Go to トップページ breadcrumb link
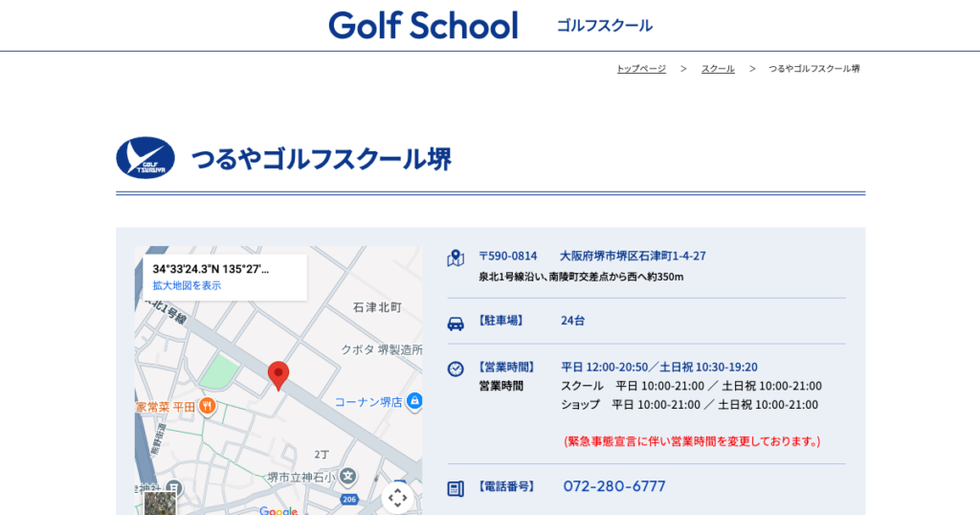Screen dimensions: 980x515 click(x=641, y=69)
